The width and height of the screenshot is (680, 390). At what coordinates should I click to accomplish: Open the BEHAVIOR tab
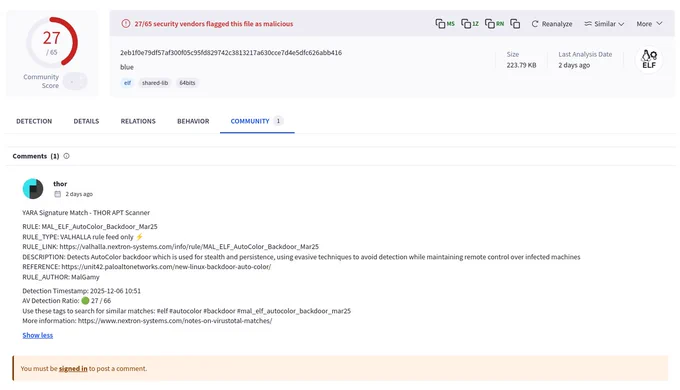193,121
